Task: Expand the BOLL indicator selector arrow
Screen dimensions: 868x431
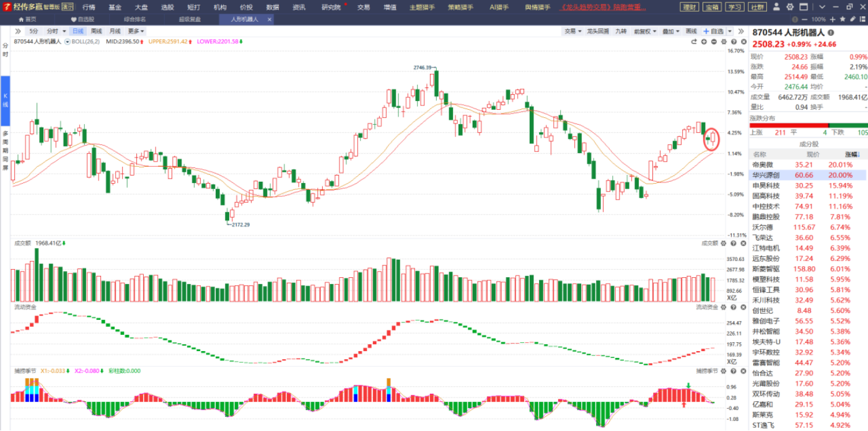Action: click(68, 42)
